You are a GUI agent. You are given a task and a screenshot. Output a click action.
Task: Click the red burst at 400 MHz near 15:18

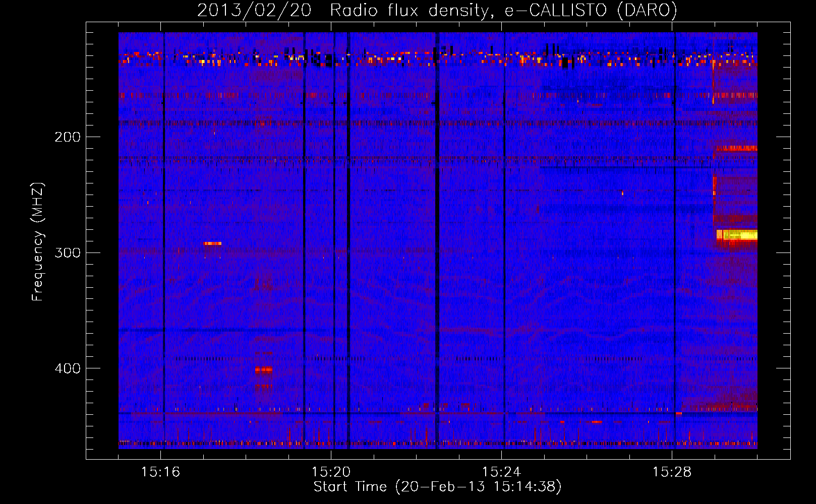click(x=263, y=370)
